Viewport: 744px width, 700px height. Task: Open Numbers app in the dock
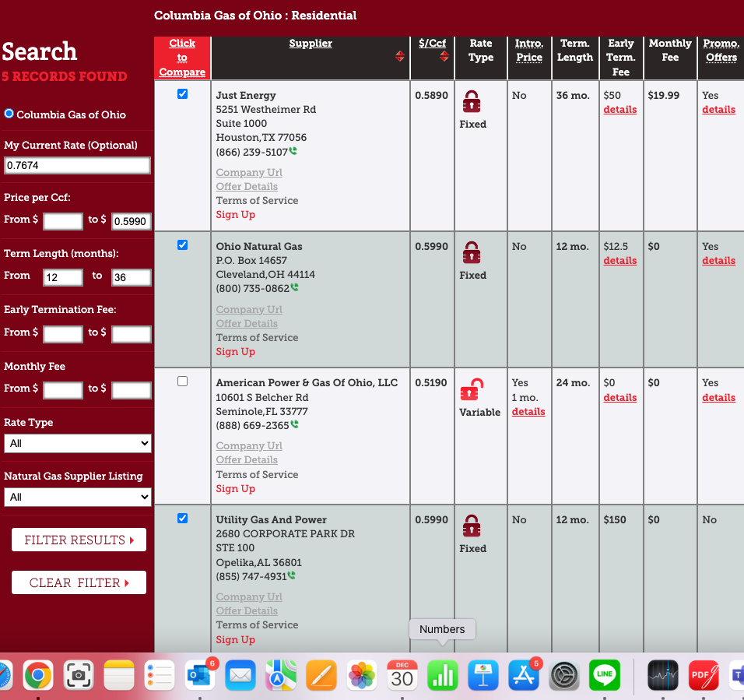point(442,675)
